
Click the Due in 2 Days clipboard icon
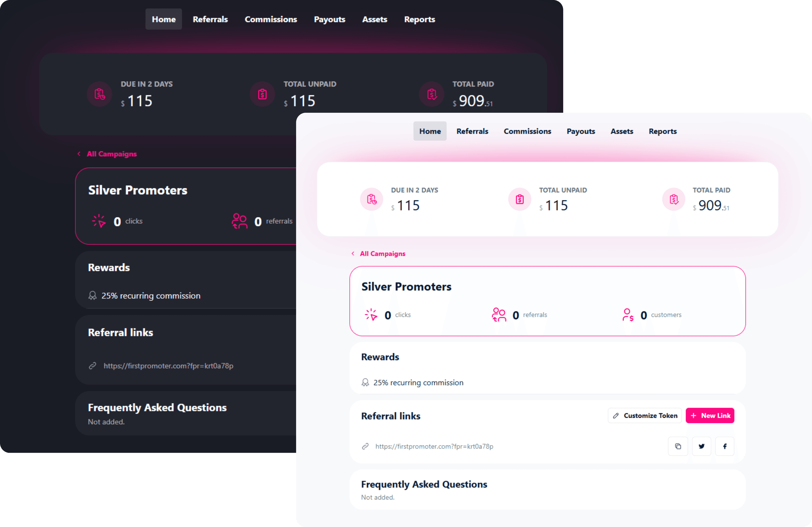[372, 199]
